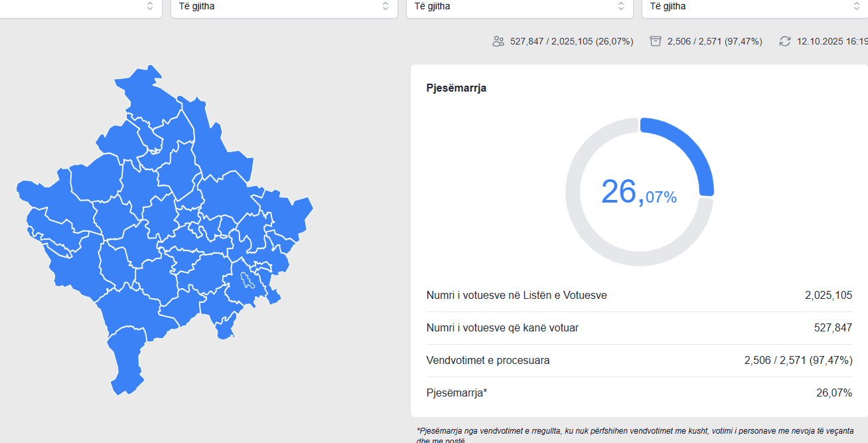The image size is (868, 443).
Task: Click chevron arrows of leftmost unlabeled dropdown
Action: coord(150,6)
